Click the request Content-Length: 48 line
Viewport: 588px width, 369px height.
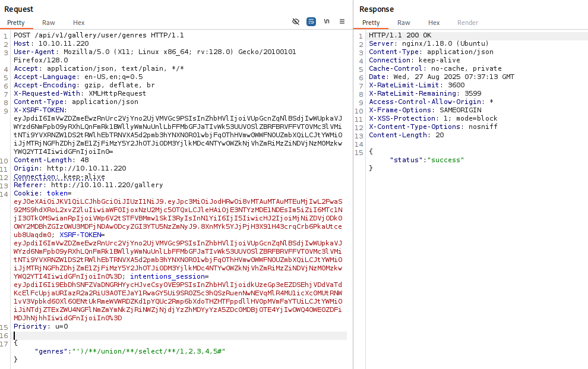[x=51, y=160]
